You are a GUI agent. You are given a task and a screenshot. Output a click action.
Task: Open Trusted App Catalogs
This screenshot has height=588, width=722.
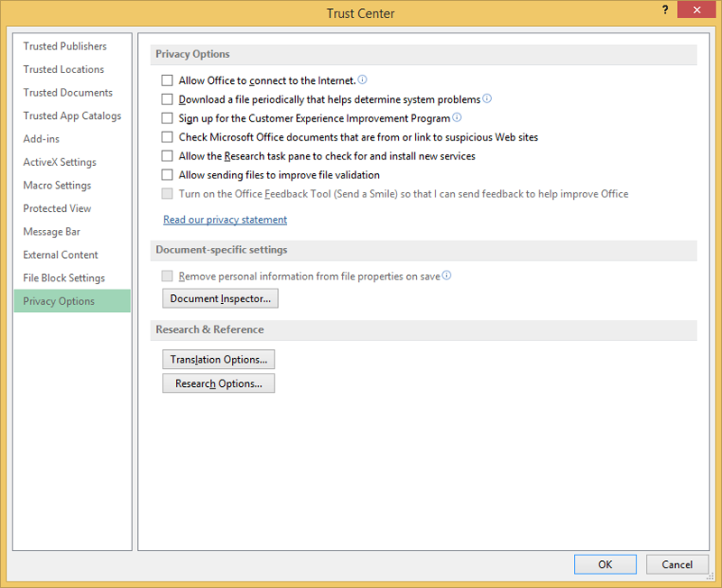pyautogui.click(x=72, y=116)
